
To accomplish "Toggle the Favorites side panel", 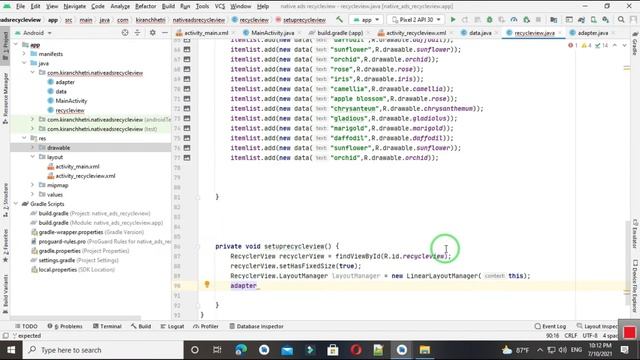I will click(5, 245).
